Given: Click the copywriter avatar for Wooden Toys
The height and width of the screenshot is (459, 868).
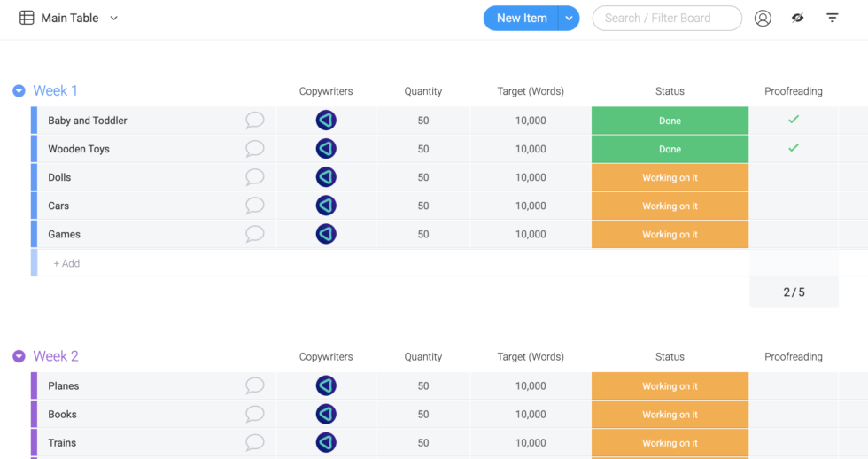Looking at the screenshot, I should [x=326, y=149].
